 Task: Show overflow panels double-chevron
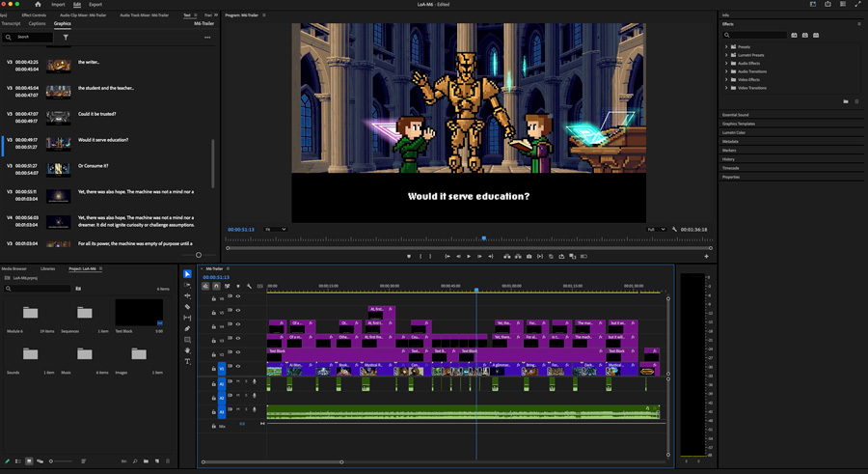tap(216, 15)
